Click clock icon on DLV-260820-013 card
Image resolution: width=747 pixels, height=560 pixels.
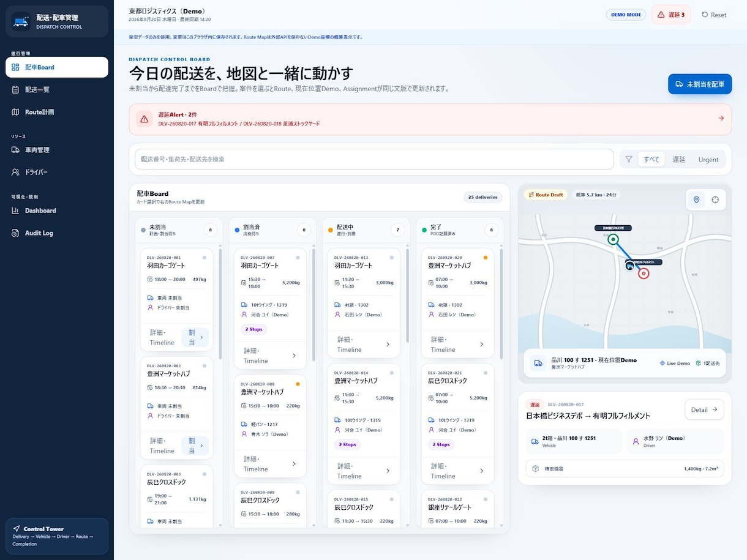point(338,282)
